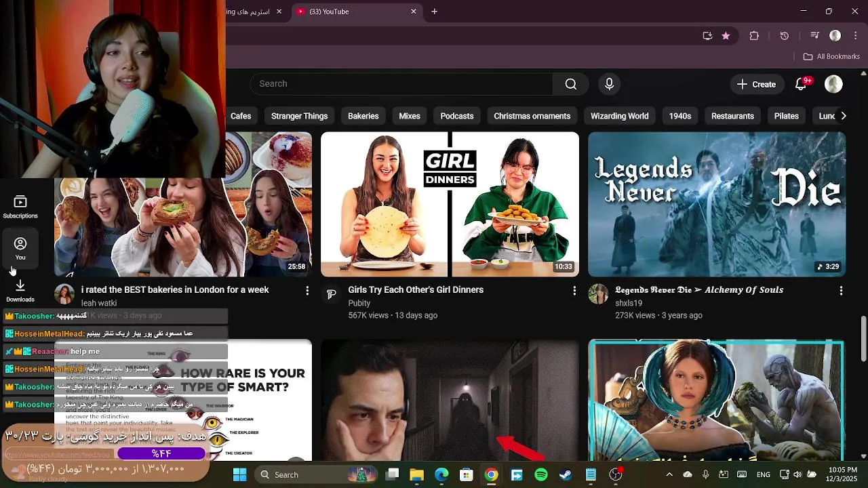This screenshot has height=488, width=868.
Task: Show more chips with the right arrow
Action: [843, 116]
